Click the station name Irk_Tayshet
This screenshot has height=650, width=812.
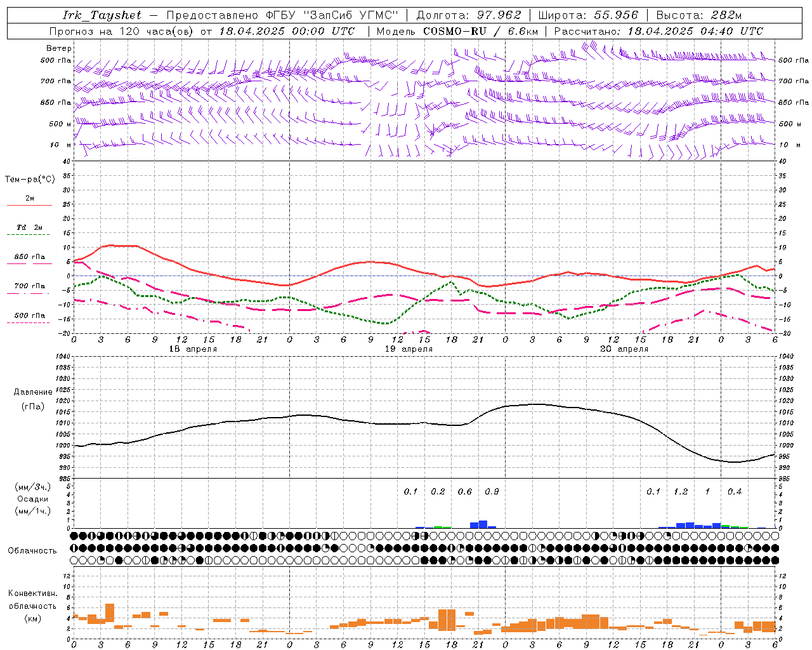coord(102,15)
